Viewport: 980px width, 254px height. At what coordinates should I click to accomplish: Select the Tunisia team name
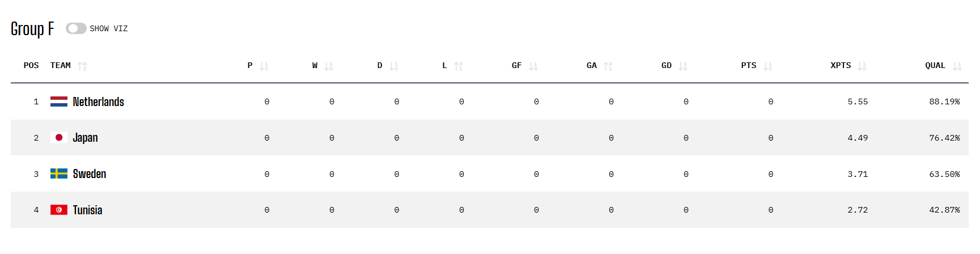87,210
